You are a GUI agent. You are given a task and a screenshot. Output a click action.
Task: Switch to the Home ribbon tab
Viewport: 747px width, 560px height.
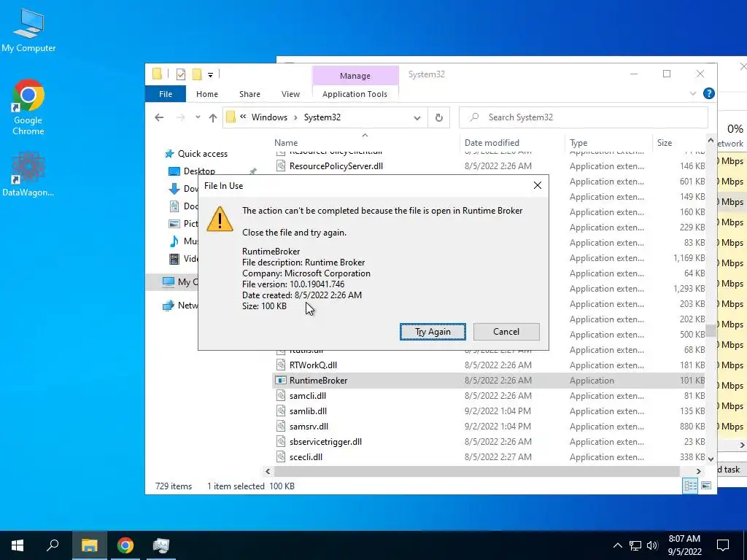coord(206,94)
